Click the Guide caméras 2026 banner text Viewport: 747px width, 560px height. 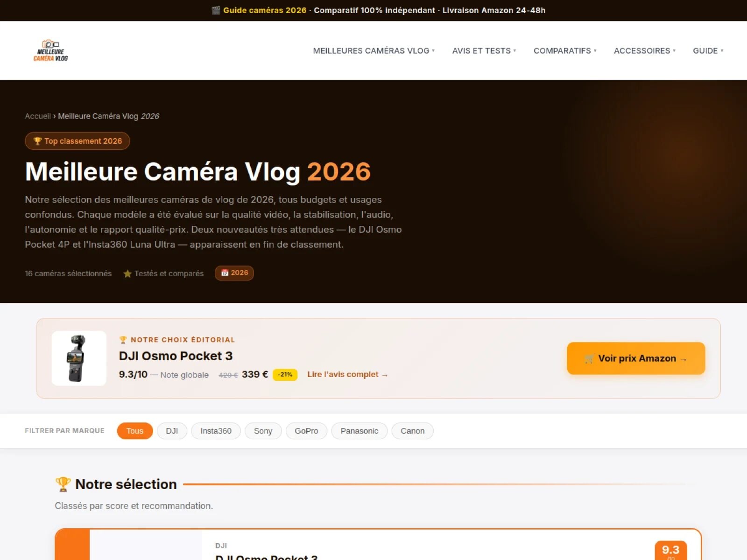click(x=265, y=10)
